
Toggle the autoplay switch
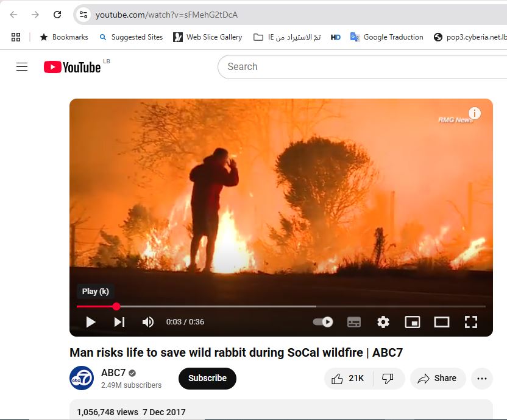323,322
